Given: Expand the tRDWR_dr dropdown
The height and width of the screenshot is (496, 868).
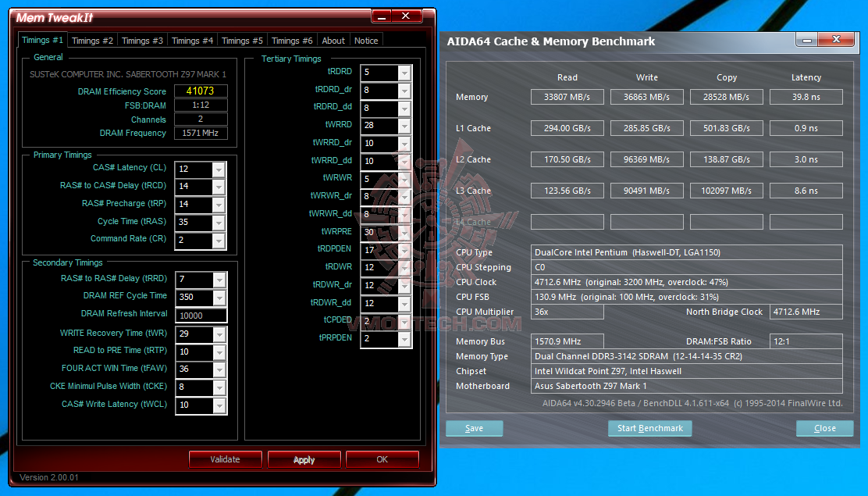Looking at the screenshot, I should click(404, 285).
